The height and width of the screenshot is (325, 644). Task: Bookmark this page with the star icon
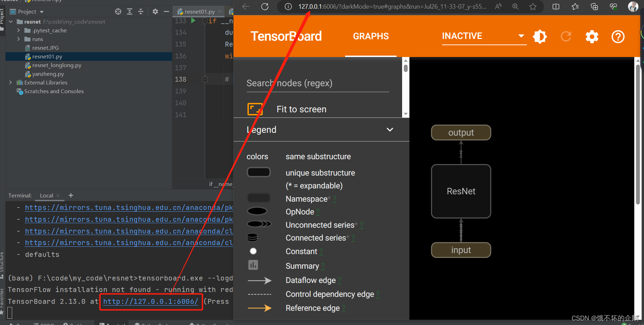[533, 7]
